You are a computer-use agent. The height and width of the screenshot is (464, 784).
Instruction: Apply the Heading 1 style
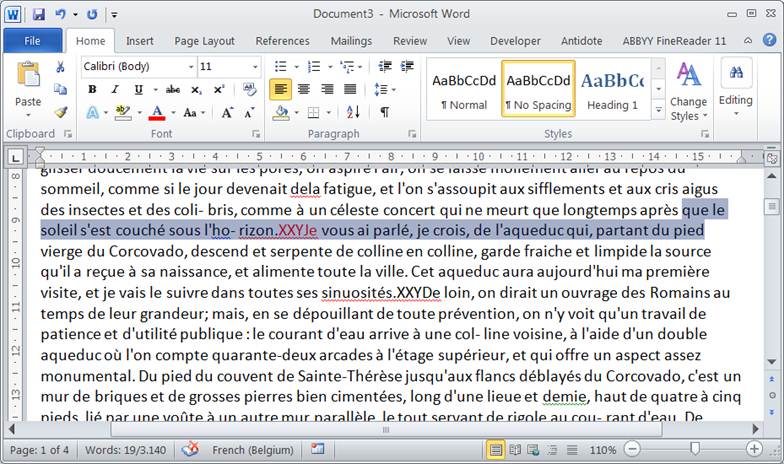tap(612, 88)
